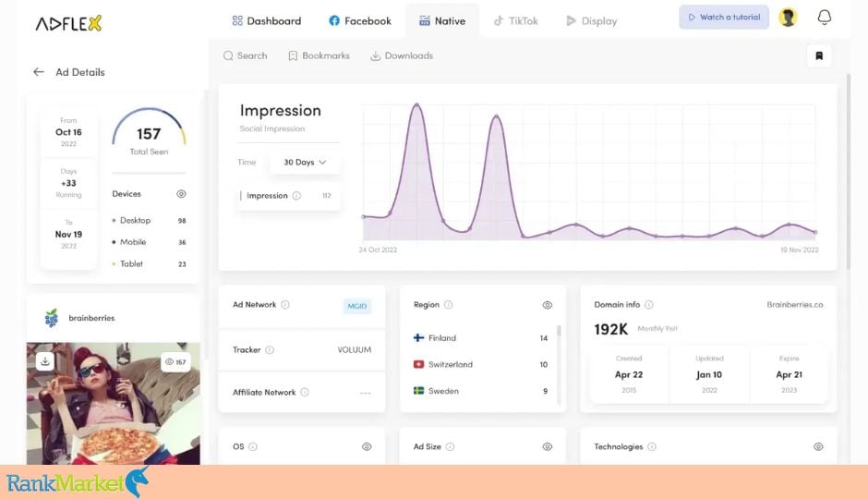Open the Display tab

click(x=591, y=21)
